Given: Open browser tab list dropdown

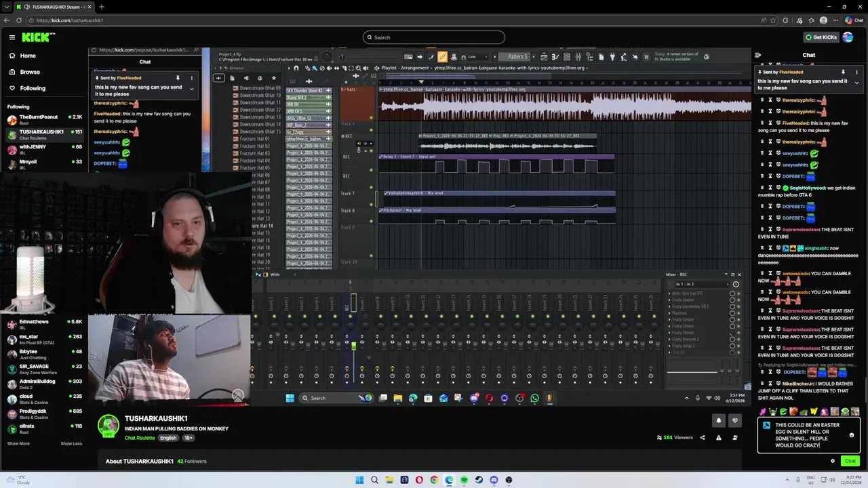Looking at the screenshot, I should click(6, 7).
